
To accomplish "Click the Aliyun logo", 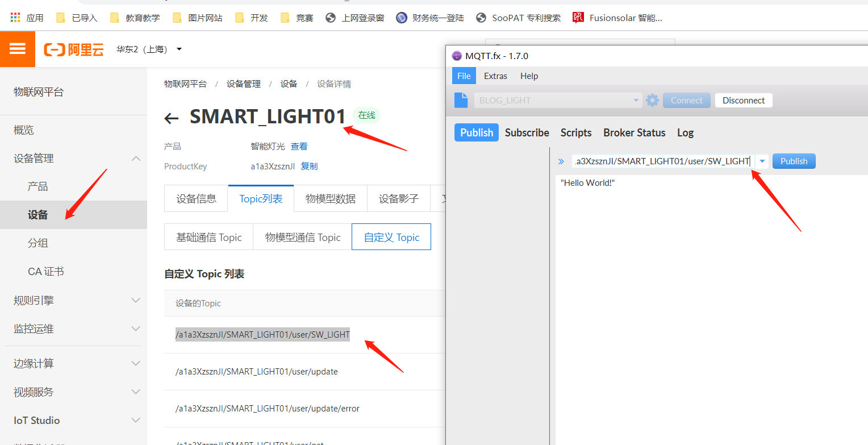I will (x=74, y=49).
